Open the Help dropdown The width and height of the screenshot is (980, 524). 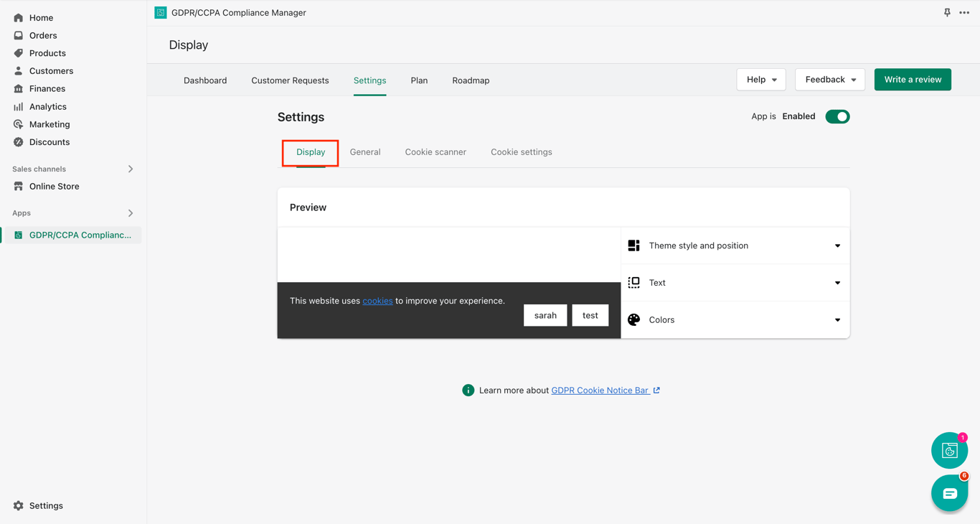point(761,80)
